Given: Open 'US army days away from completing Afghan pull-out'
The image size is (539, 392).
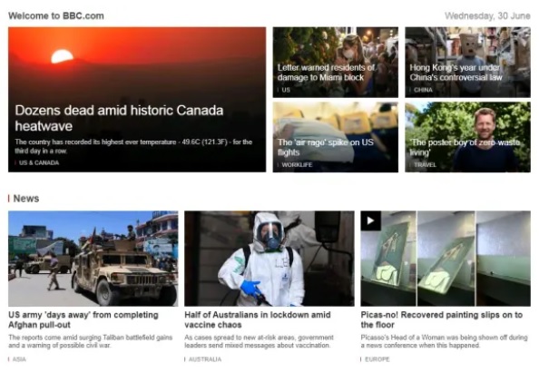Looking at the screenshot, I should coord(83,319).
